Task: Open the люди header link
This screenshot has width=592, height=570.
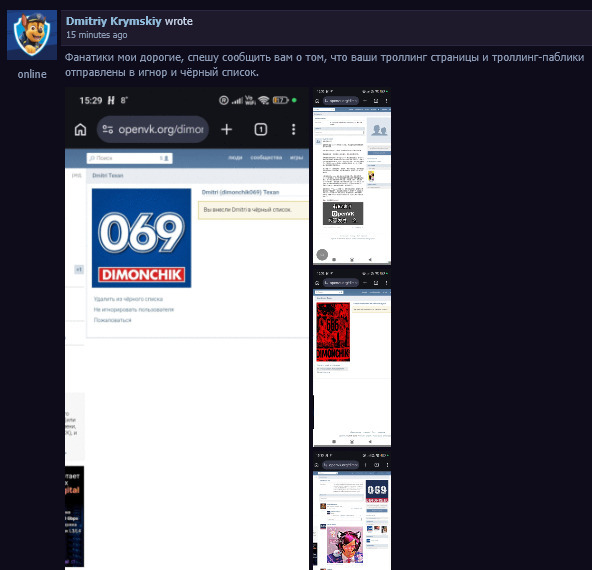Action: click(x=235, y=157)
